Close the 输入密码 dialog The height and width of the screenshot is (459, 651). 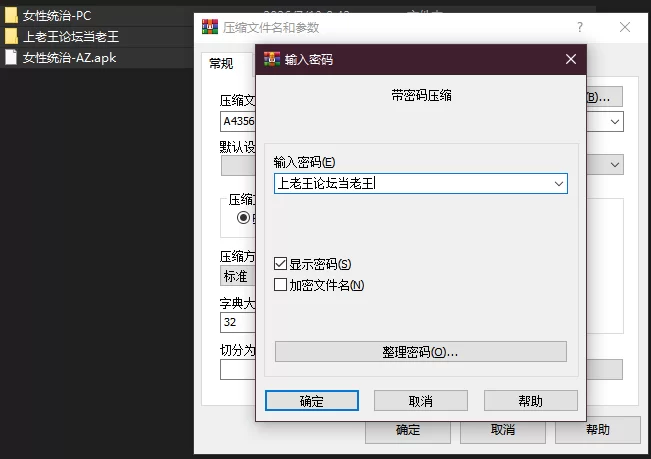click(571, 59)
